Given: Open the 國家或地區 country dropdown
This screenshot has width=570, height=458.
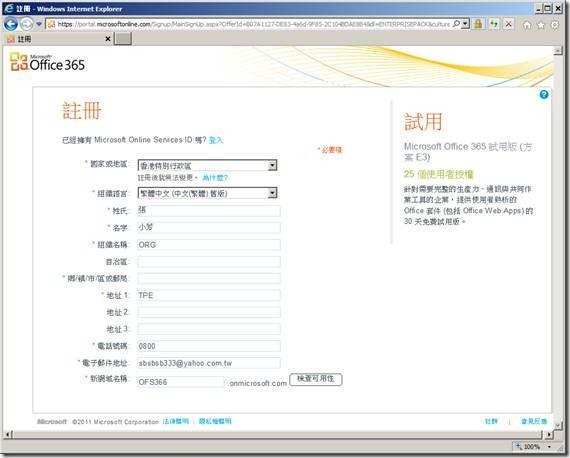Looking at the screenshot, I should click(207, 166).
